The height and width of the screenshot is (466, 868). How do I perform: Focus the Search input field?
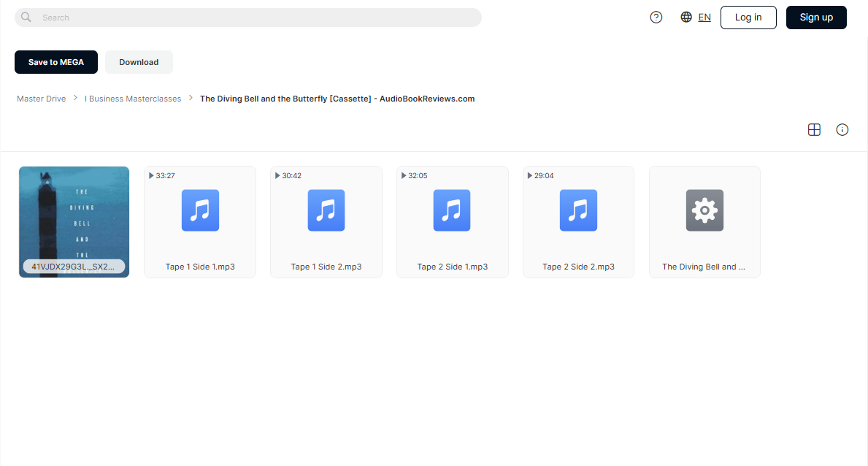coord(248,18)
